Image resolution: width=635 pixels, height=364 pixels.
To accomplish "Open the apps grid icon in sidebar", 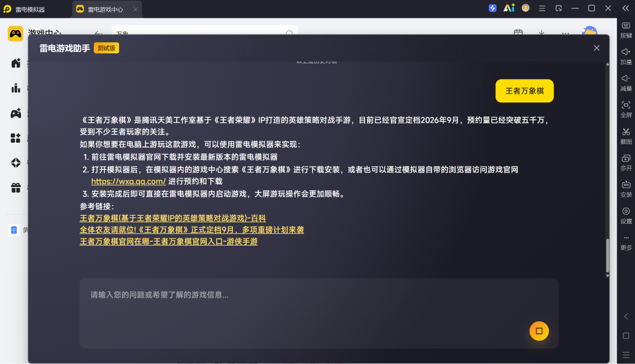I will (16, 138).
